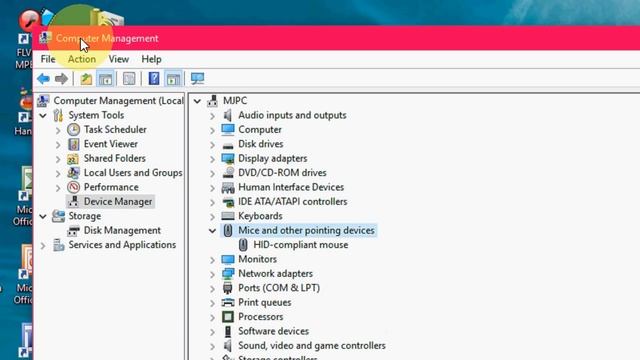
Task: Click the Scan for hardware changes monitor icon
Action: 198,78
